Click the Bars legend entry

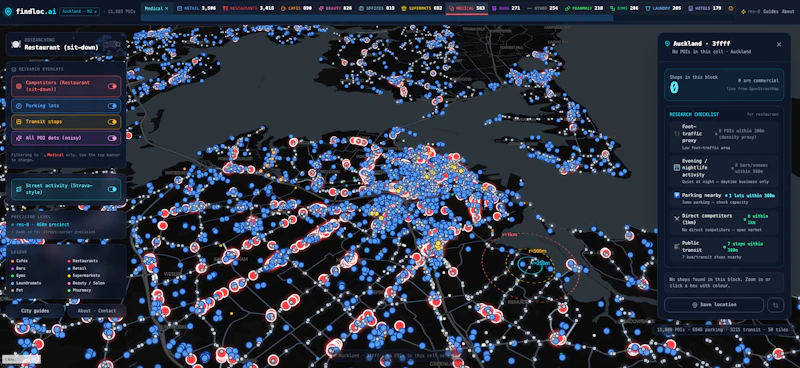(x=19, y=268)
